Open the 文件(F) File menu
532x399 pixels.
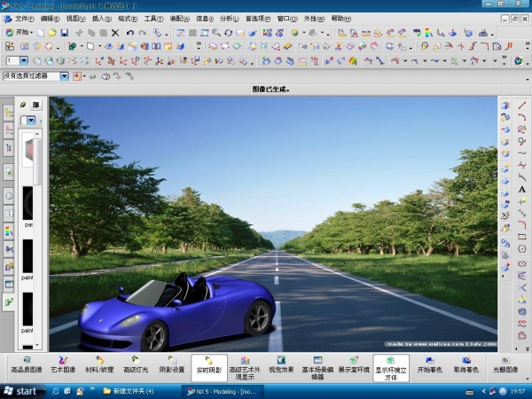[25, 19]
